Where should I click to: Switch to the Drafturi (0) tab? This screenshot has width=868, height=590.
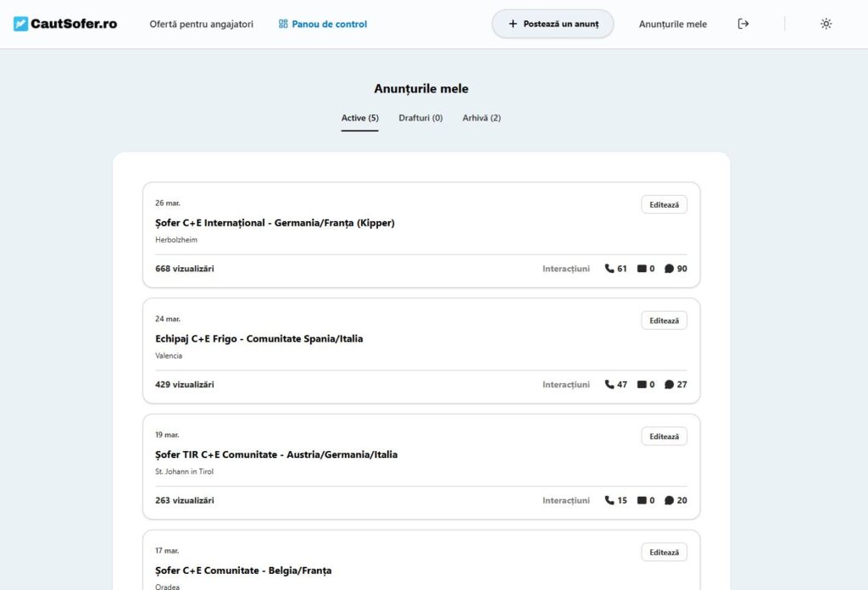coord(420,118)
